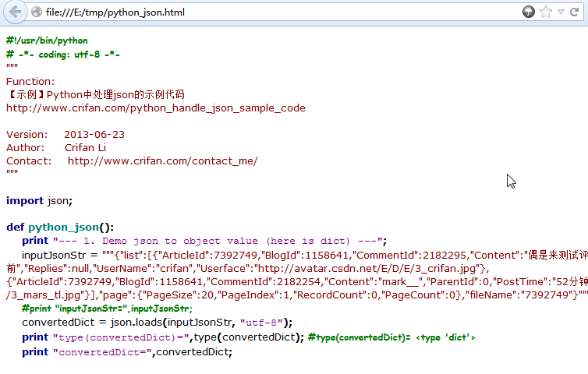The height and width of the screenshot is (374, 588).
Task: Click the '#print "inputJsonStr="' comment line
Action: (x=107, y=309)
